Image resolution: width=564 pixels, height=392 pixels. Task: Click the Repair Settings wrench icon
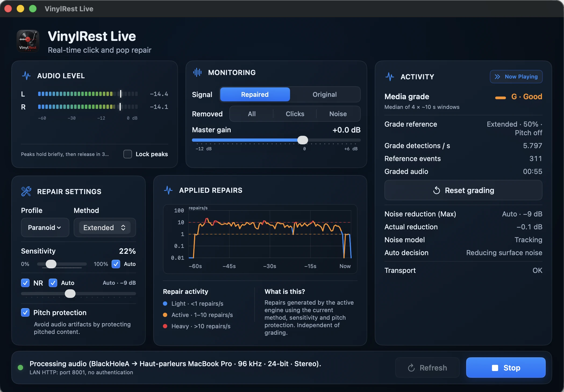(x=26, y=191)
